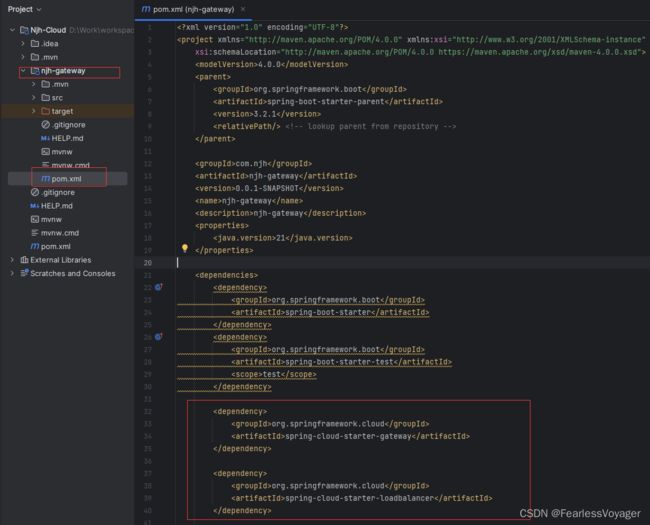
Task: Collapse the njh-gateway module node
Action: (x=23, y=70)
